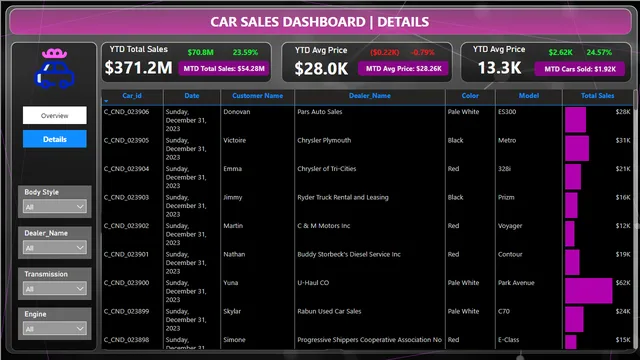The width and height of the screenshot is (640, 360).
Task: Select row C_CND_023903
Action: 367,206
